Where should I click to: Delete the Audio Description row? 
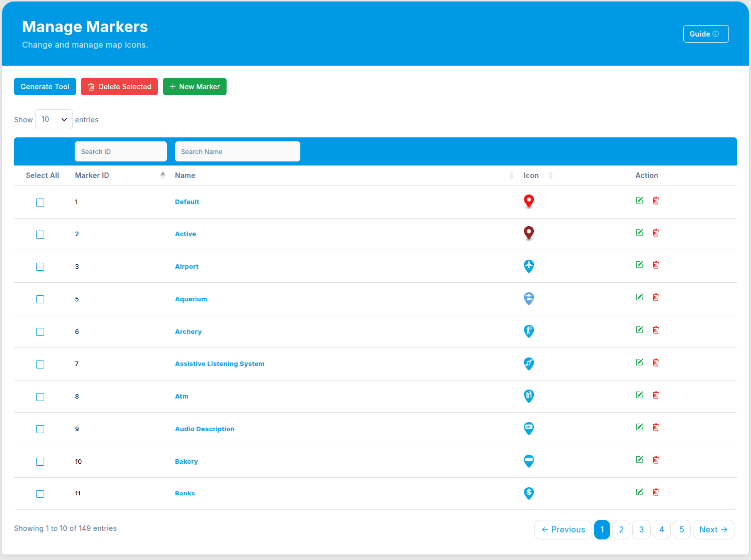656,427
